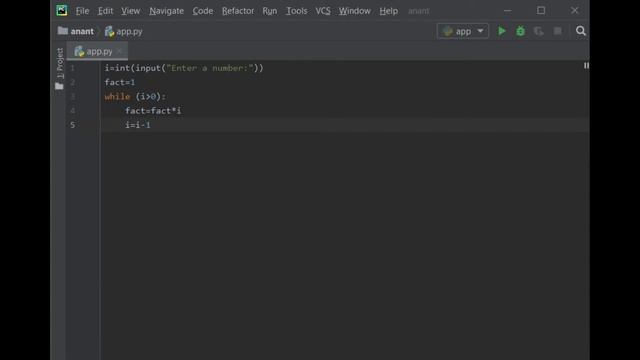
Task: Maximize the PyCharm window
Action: click(541, 11)
